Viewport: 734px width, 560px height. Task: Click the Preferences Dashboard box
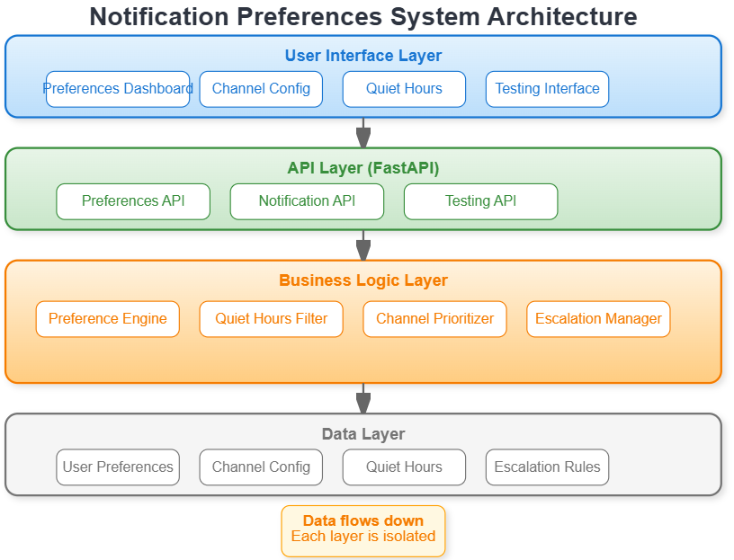tap(118, 89)
